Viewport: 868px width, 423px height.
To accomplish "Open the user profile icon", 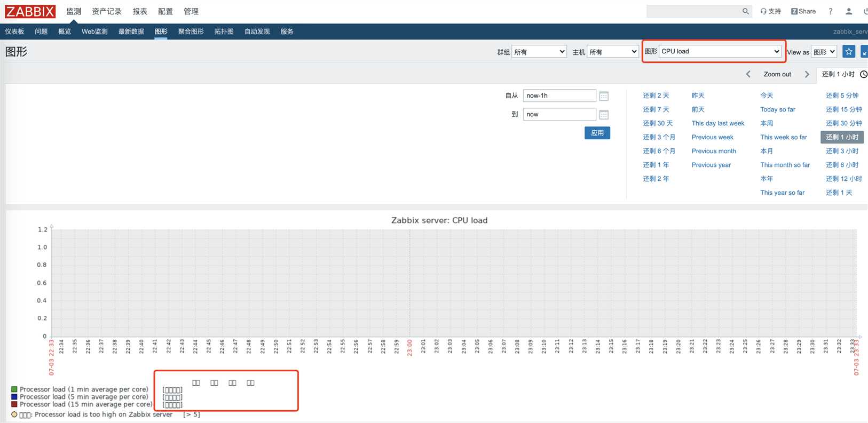I will [x=849, y=11].
